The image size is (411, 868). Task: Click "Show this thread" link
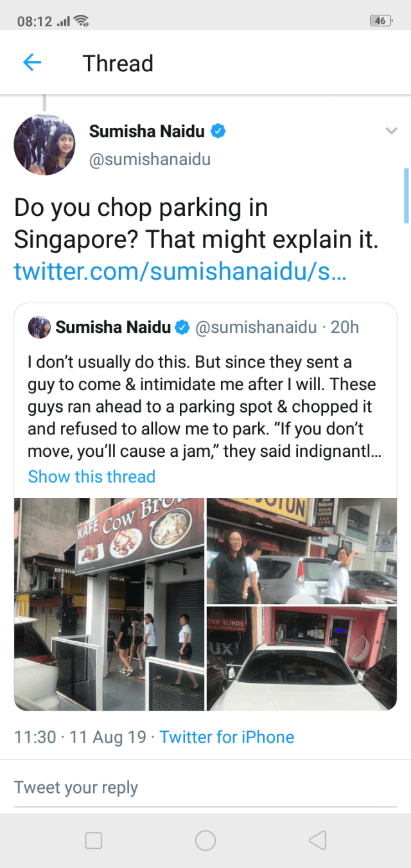[x=92, y=477]
